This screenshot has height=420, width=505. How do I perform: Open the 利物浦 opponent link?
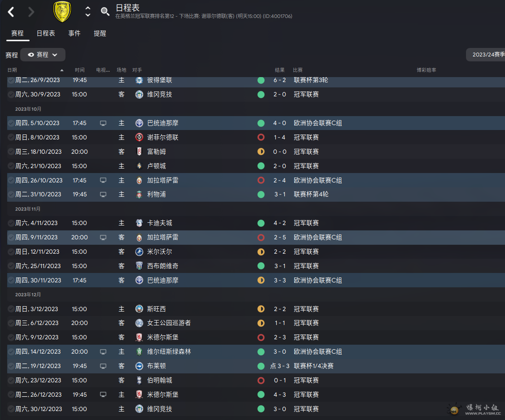pos(157,195)
